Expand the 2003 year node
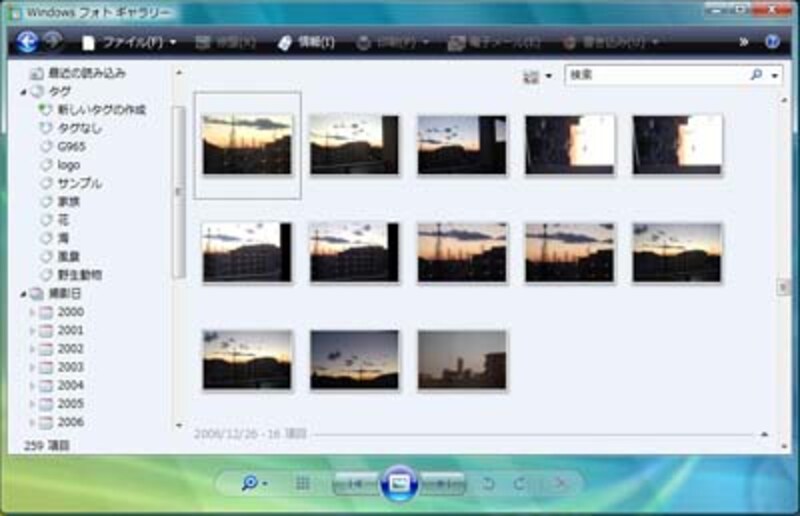Viewport: 800px width, 516px height. coord(32,367)
